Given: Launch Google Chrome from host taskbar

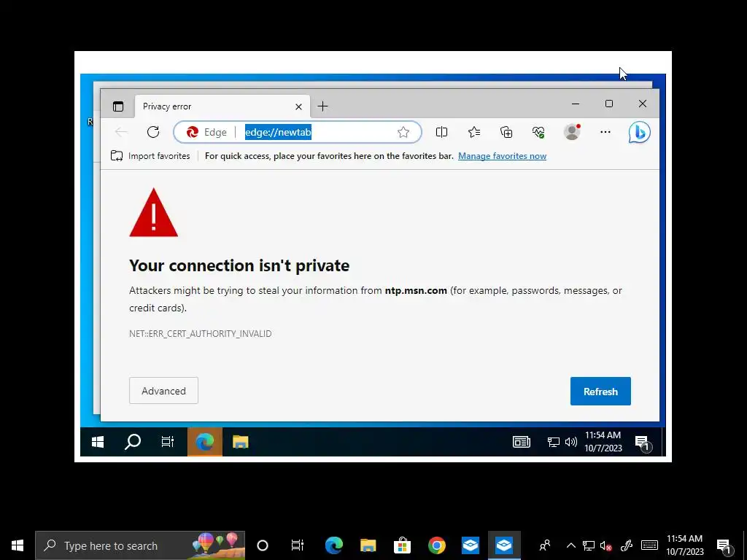Looking at the screenshot, I should 436,545.
